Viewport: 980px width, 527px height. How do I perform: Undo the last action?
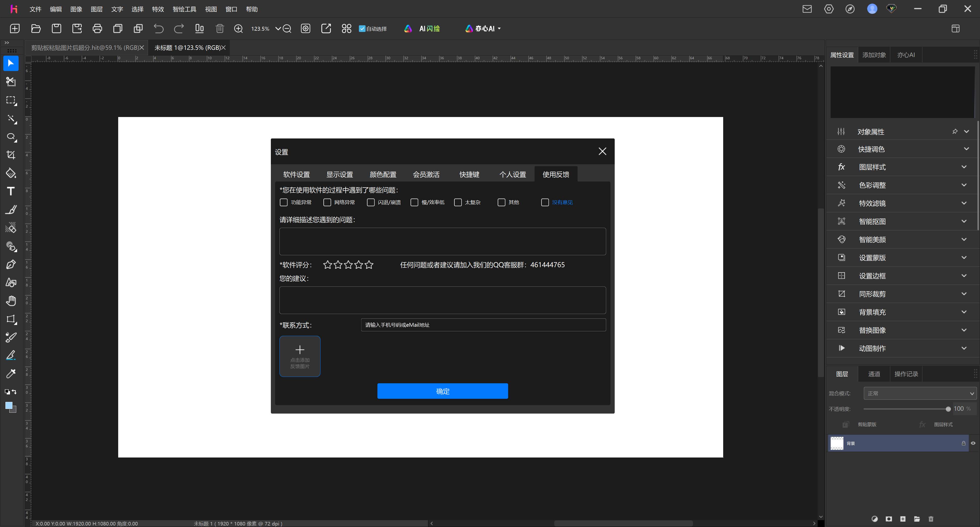point(158,29)
